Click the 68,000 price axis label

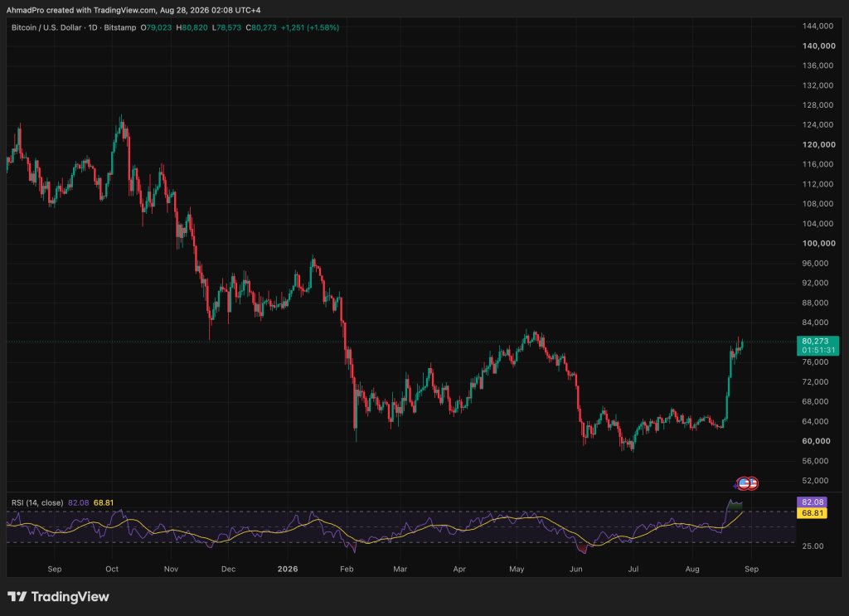(x=816, y=401)
